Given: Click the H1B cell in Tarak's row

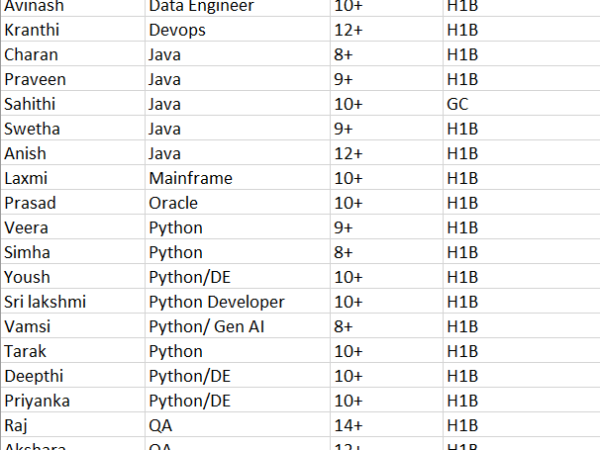Looking at the screenshot, I should click(x=463, y=351).
